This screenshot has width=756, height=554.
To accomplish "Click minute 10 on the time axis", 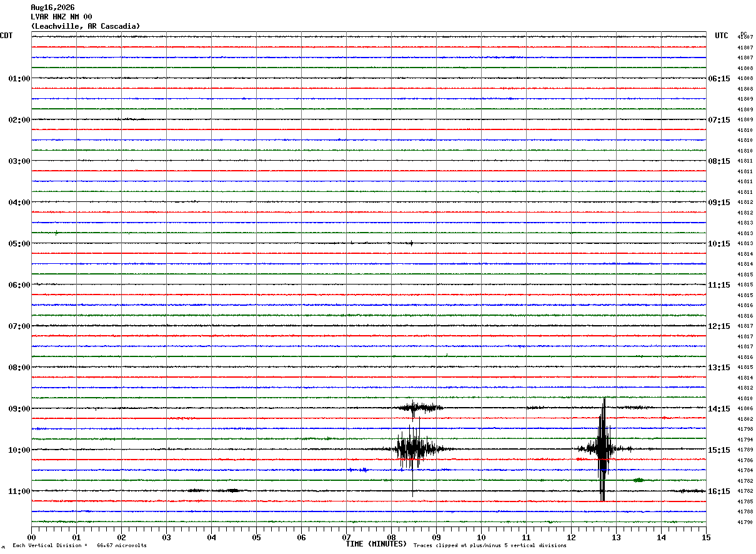I will 481,537.
